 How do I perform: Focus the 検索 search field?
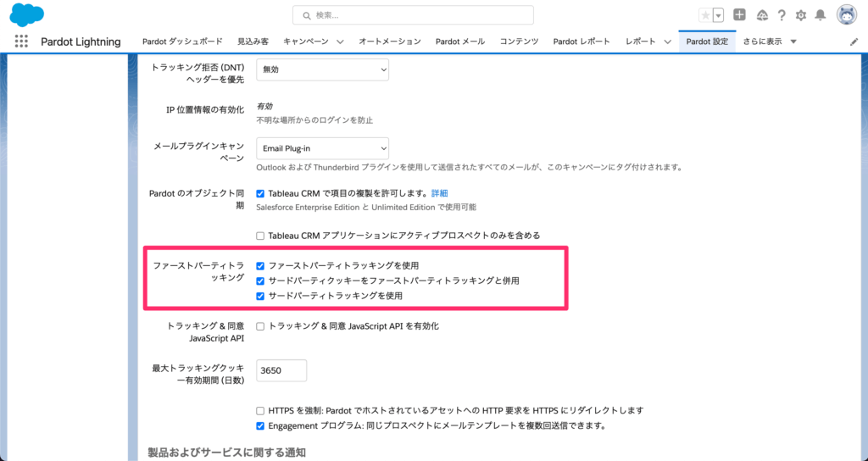pos(413,15)
